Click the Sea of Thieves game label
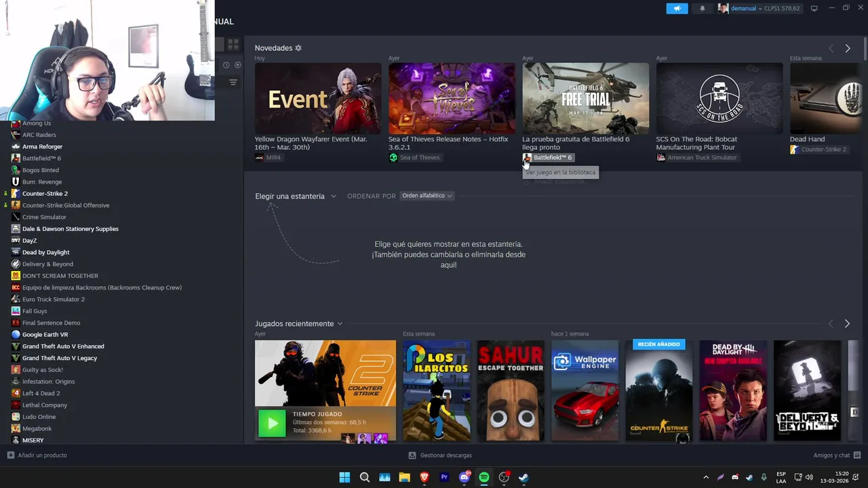The width and height of the screenshot is (868, 488). (414, 157)
